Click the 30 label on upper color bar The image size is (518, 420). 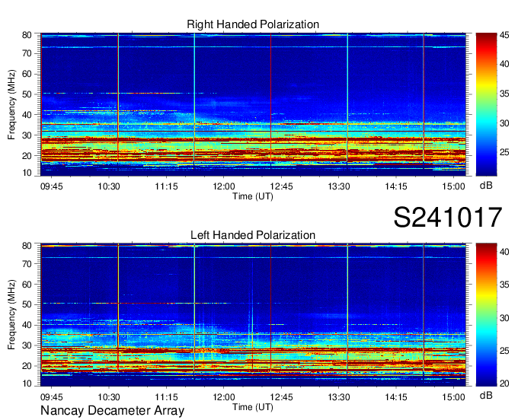coord(504,123)
